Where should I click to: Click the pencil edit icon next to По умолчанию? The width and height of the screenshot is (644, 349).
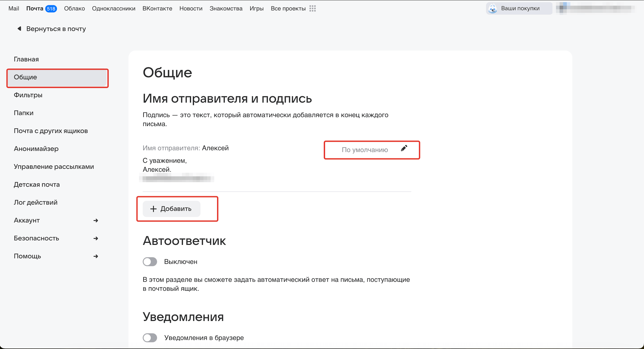(x=404, y=148)
